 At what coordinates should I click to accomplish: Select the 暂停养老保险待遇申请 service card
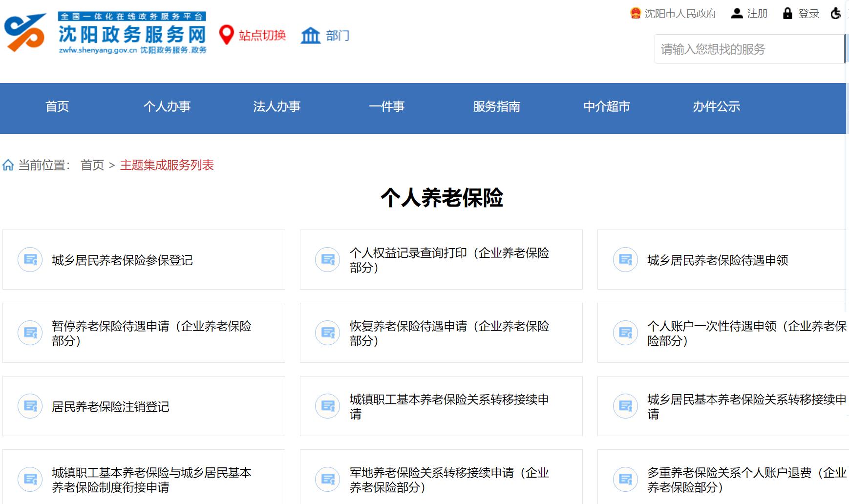tap(143, 333)
